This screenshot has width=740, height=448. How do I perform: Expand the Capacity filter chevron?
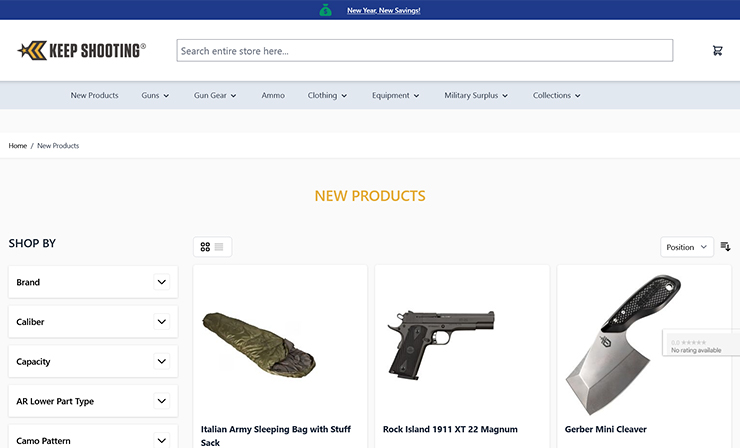161,361
